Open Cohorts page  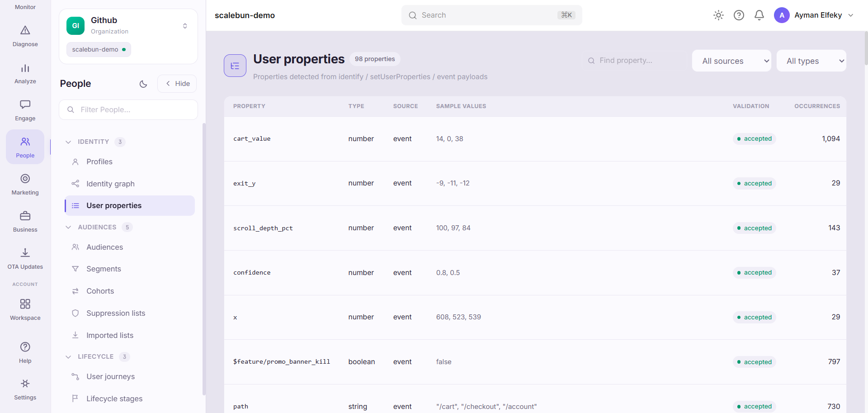[x=130, y=291]
